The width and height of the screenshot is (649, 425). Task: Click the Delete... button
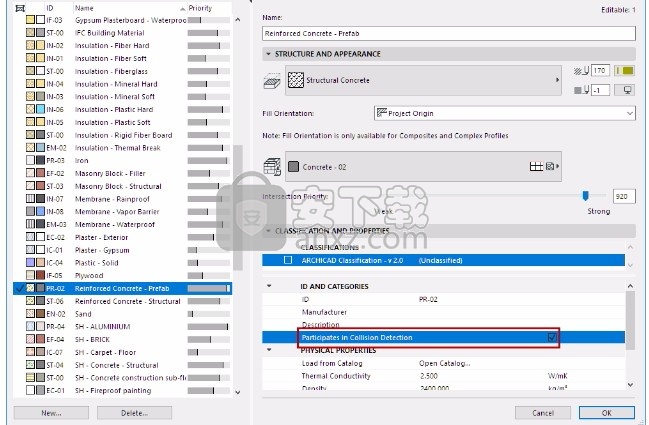[x=135, y=413]
